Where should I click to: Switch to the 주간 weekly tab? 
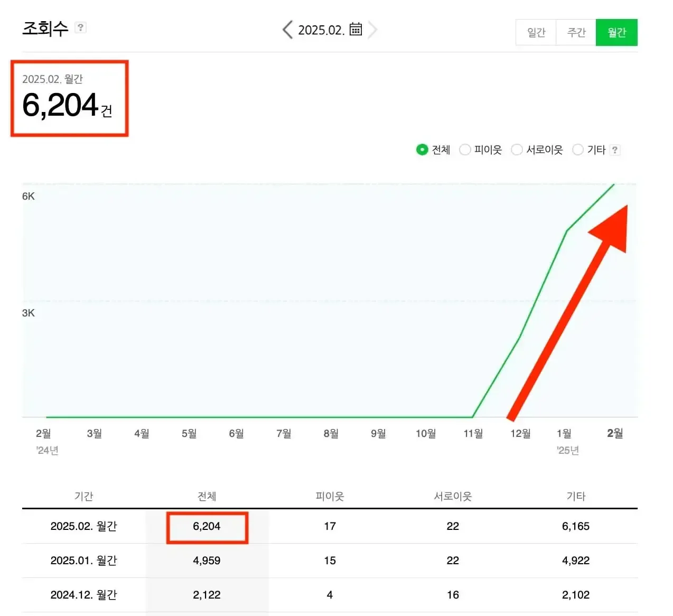click(x=576, y=33)
